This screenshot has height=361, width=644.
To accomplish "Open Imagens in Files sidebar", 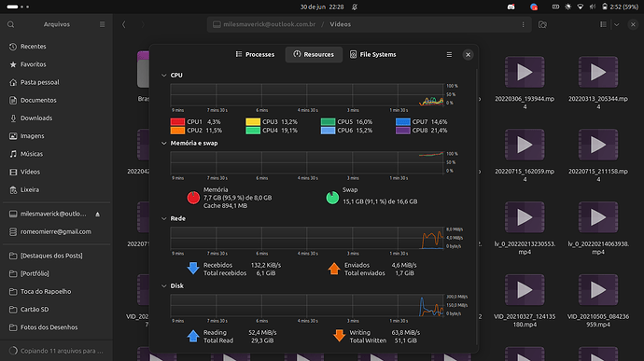I will tap(56, 136).
